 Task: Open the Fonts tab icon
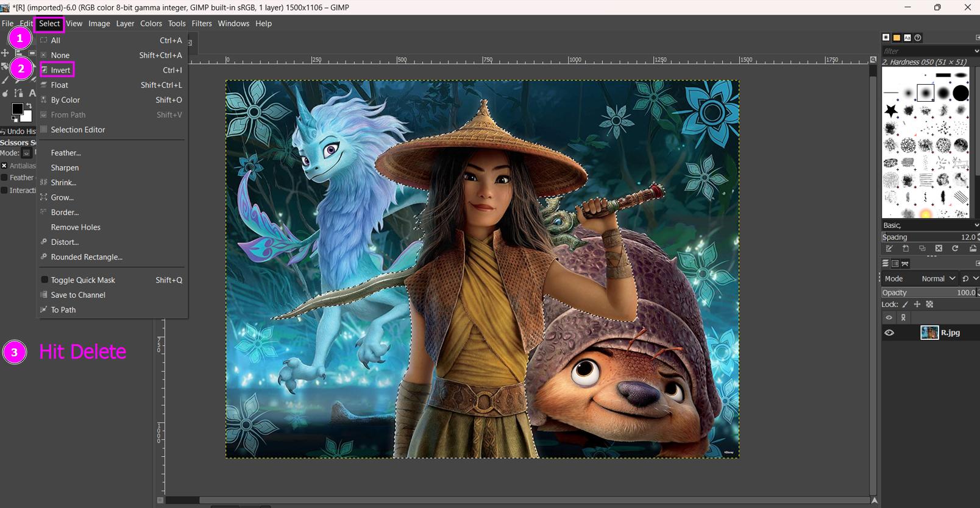pyautogui.click(x=907, y=37)
